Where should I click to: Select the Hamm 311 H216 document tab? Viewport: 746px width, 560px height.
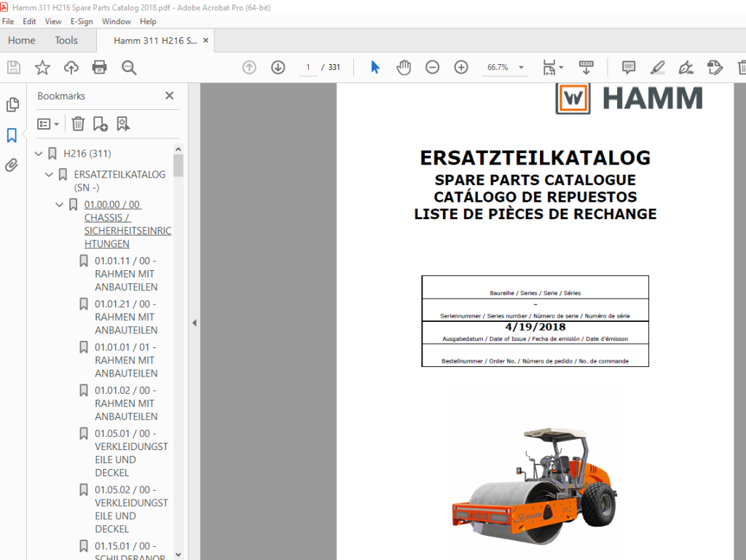[155, 40]
